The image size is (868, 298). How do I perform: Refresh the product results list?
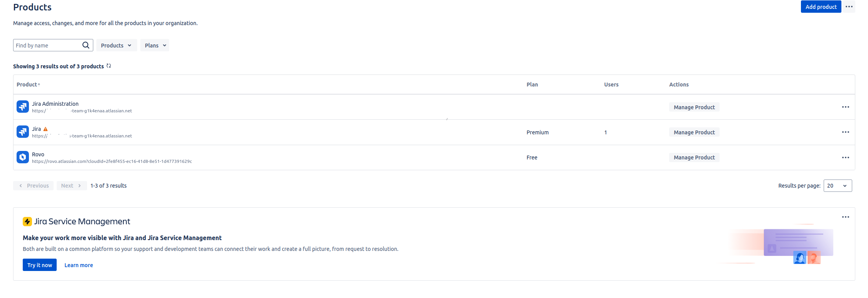[109, 66]
